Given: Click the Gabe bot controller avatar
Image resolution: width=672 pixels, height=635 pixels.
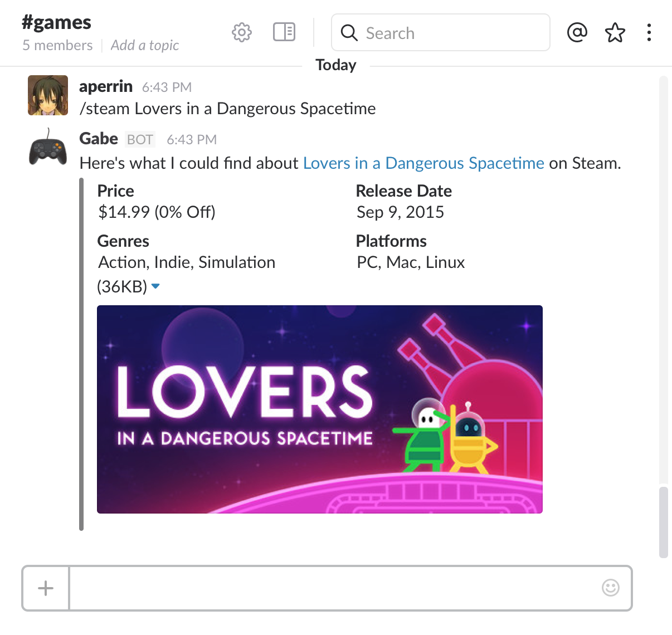Looking at the screenshot, I should click(48, 148).
